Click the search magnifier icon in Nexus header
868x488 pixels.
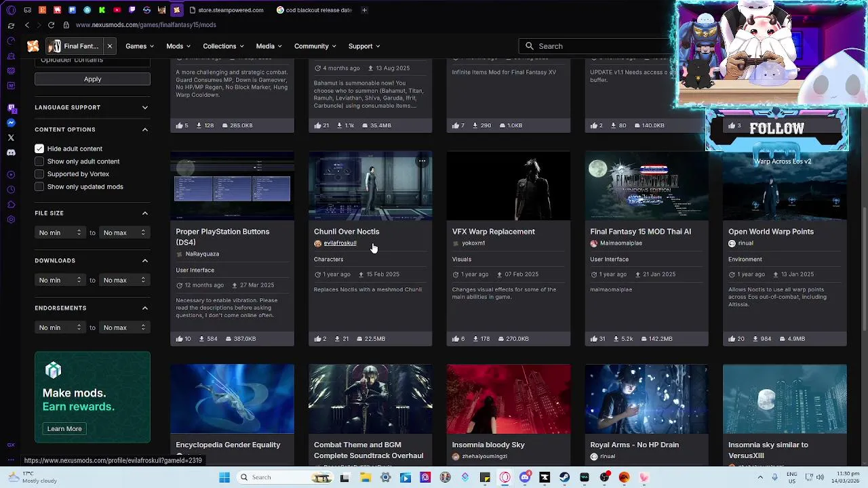(x=530, y=46)
